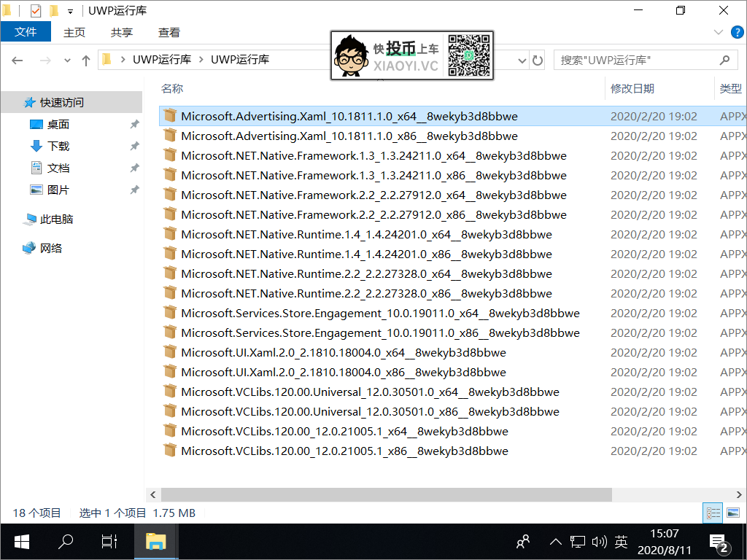747x560 pixels.
Task: Switch to the 查看 ribbon tab
Action: (x=169, y=33)
